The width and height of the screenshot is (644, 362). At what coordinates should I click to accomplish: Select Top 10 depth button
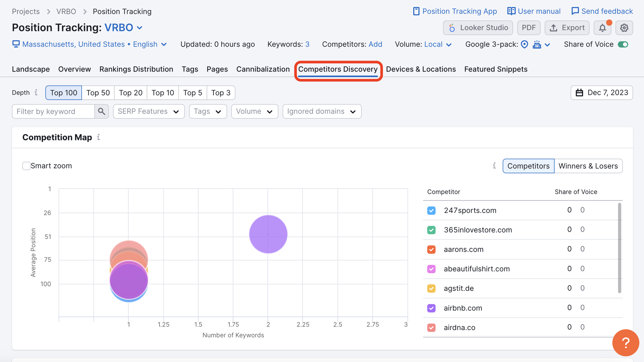tap(162, 93)
